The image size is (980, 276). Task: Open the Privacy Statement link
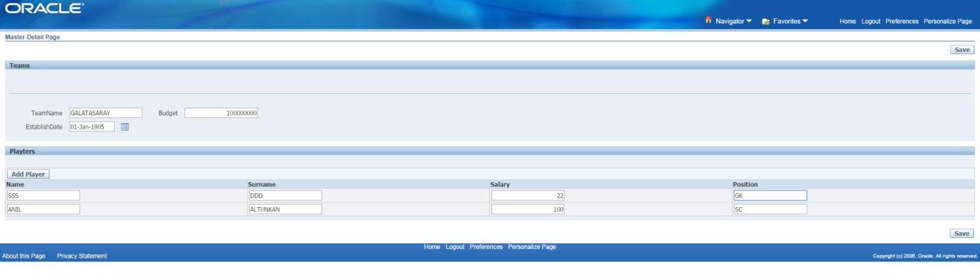82,257
